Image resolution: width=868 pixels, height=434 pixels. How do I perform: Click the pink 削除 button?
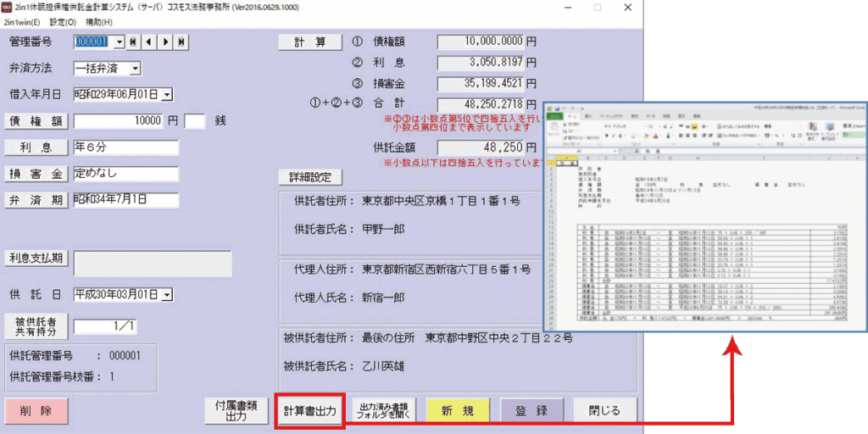click(36, 410)
